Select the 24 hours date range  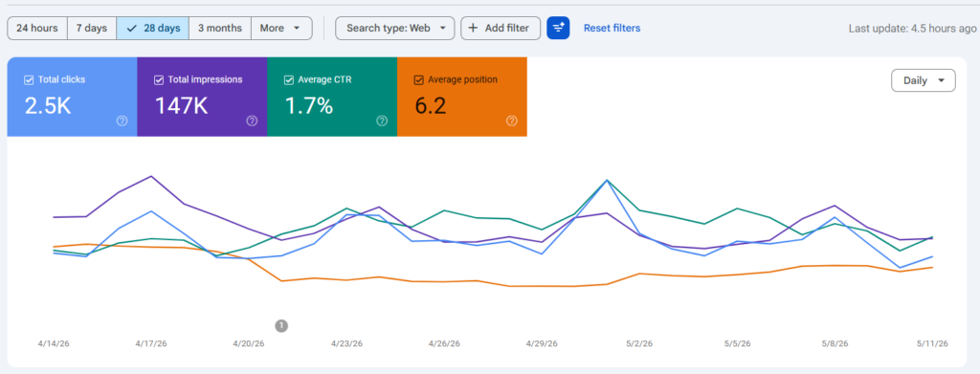coord(37,28)
